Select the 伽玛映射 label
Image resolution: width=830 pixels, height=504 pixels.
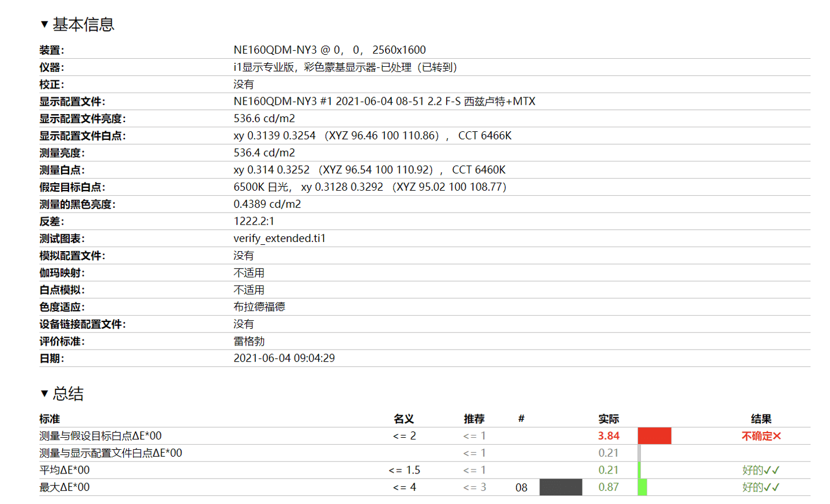(x=62, y=273)
